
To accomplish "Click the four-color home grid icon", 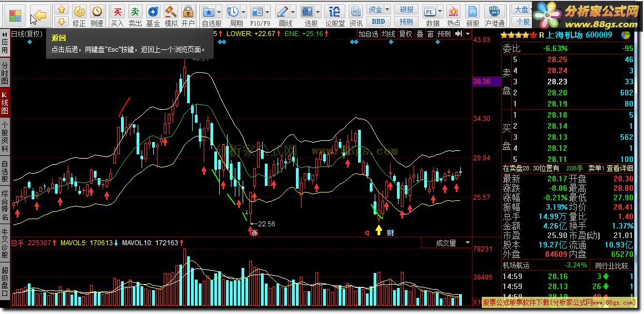I will (15, 16).
